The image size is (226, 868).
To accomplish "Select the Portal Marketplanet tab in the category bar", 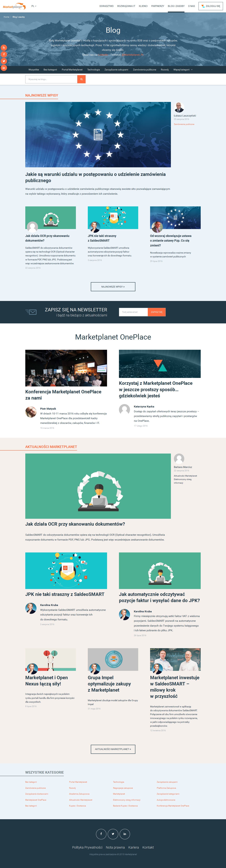I will 72,70.
